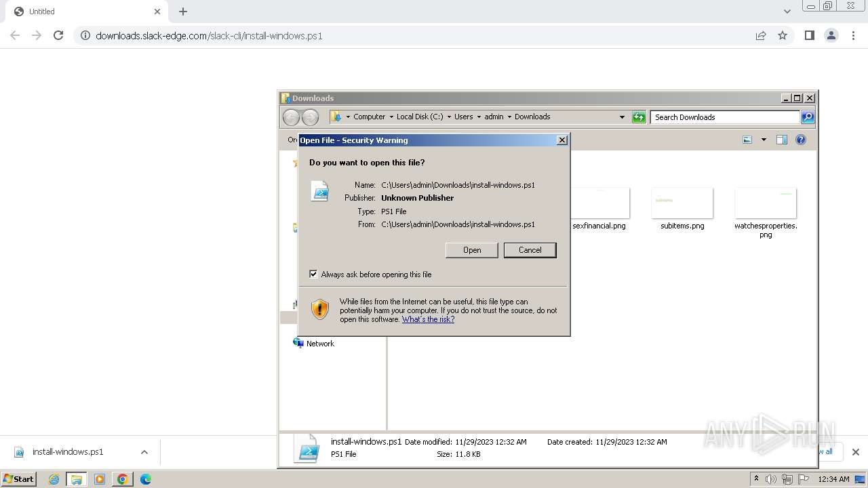Open Explorer help icon
868x488 pixels.
(x=801, y=140)
